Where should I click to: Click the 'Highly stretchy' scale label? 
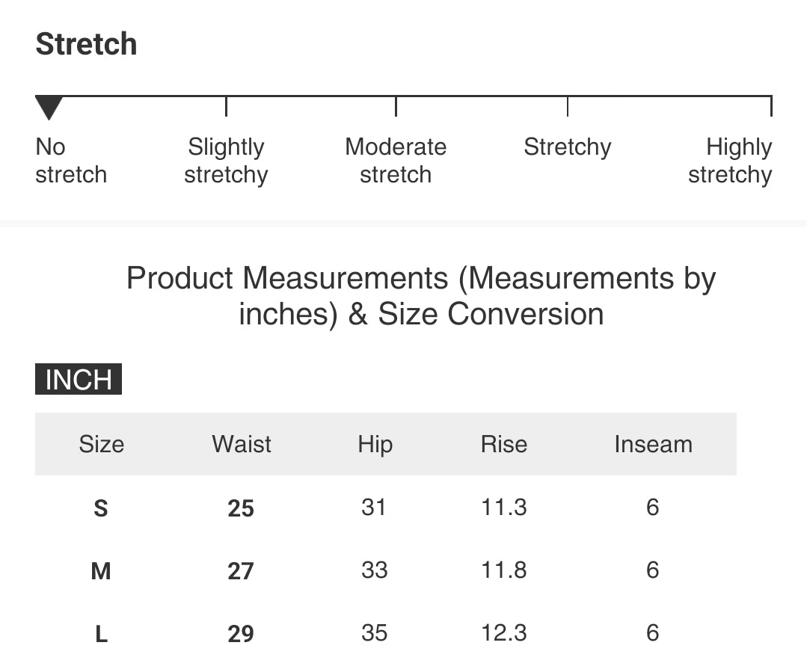pyautogui.click(x=730, y=161)
